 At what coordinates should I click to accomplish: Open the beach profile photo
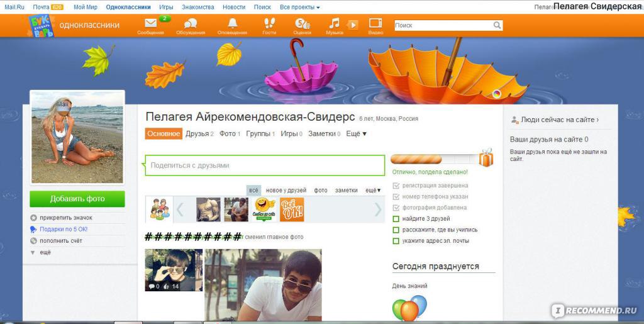[77, 137]
